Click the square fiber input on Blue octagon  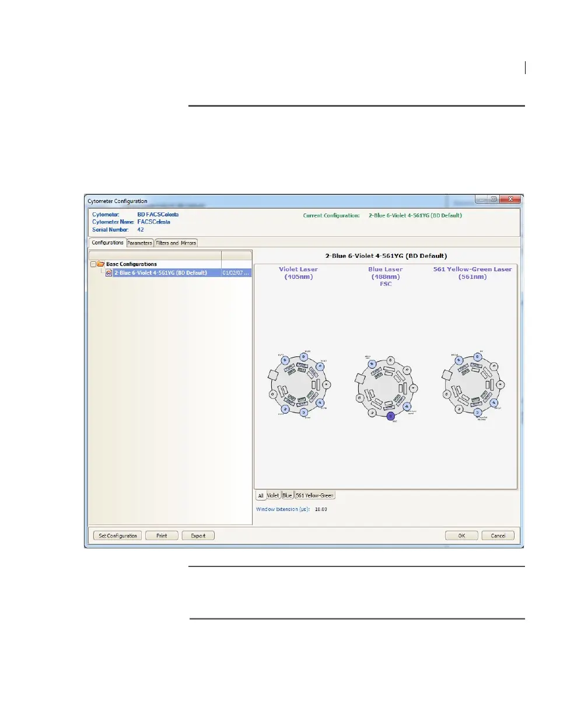pyautogui.click(x=360, y=378)
